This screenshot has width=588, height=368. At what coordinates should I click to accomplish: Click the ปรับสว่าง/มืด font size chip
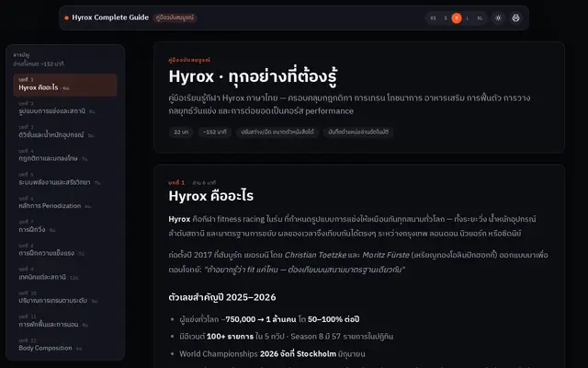coord(277,132)
